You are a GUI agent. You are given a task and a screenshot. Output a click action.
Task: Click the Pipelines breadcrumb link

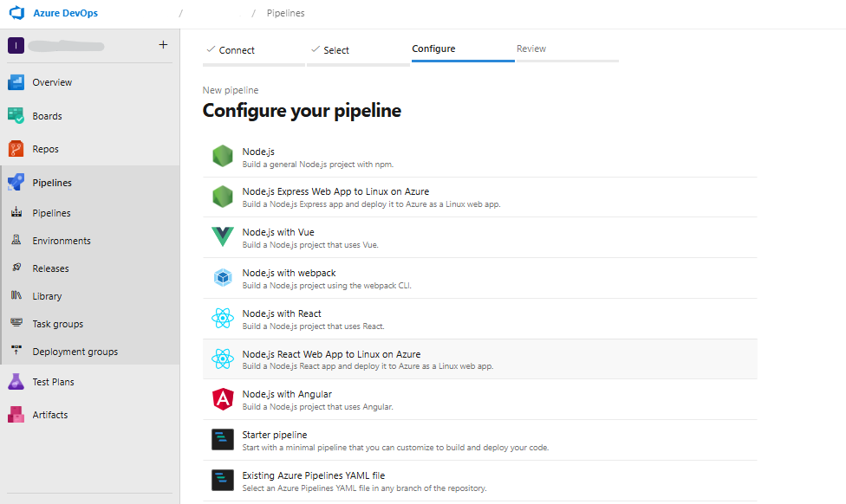click(285, 14)
